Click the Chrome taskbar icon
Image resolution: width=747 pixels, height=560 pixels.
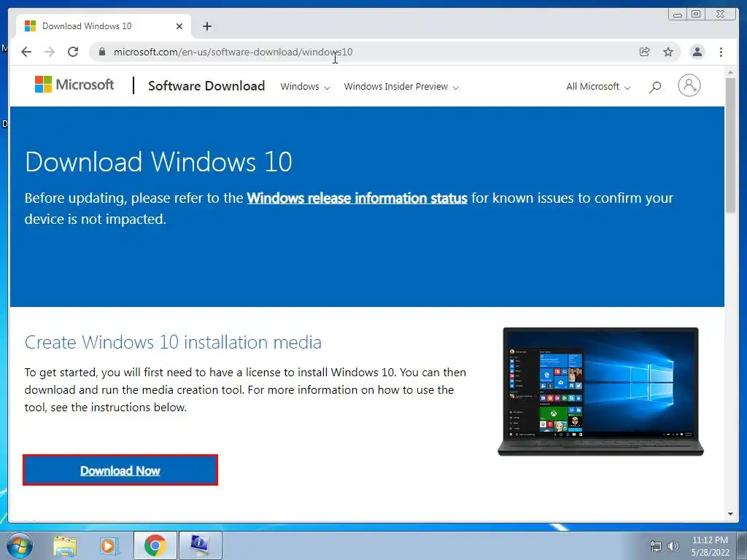(155, 545)
